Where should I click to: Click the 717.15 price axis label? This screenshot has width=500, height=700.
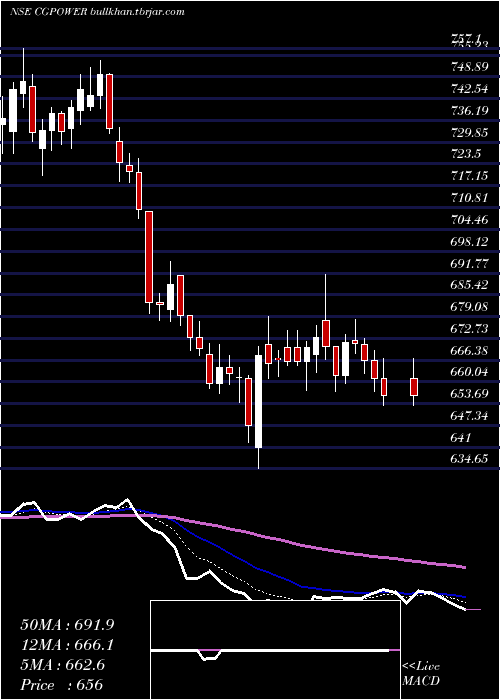[x=471, y=176]
